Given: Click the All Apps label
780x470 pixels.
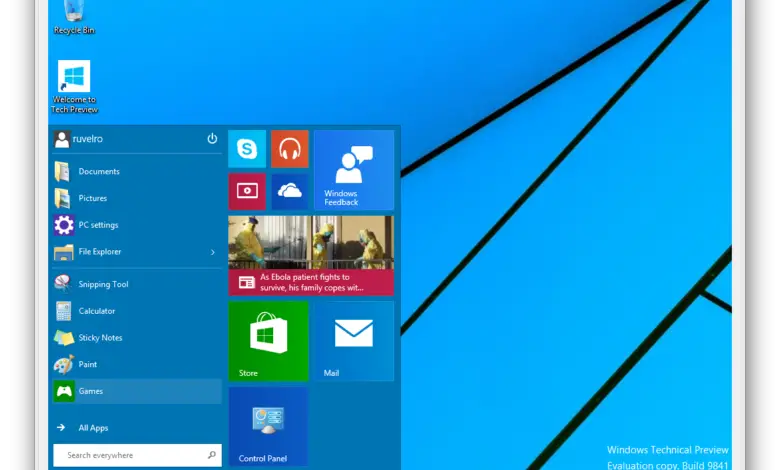Looking at the screenshot, I should (93, 428).
